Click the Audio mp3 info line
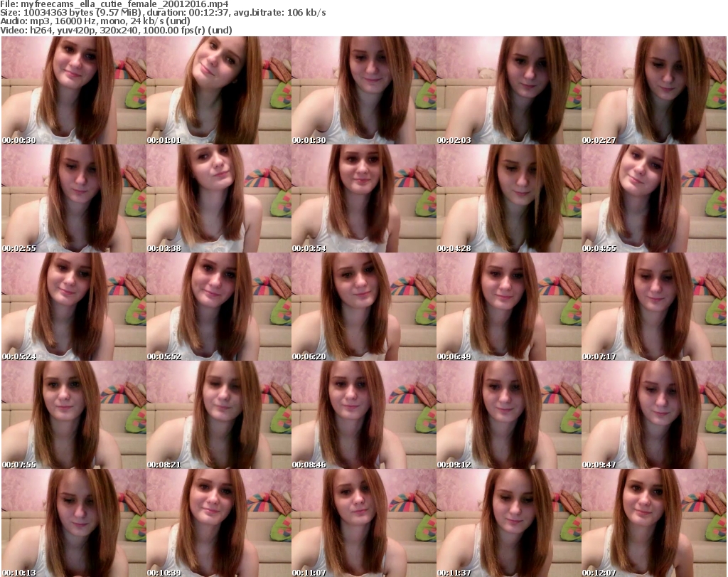The height and width of the screenshot is (577, 728). coord(95,21)
